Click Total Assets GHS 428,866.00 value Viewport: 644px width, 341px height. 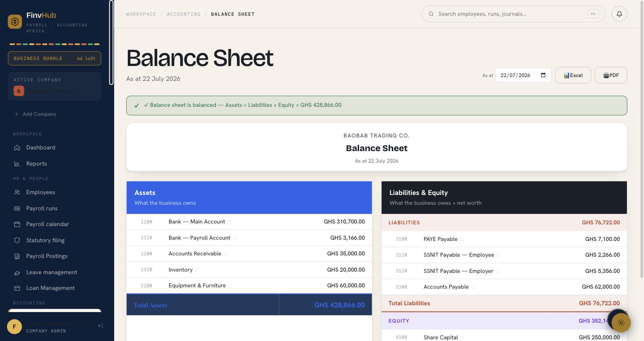coord(339,305)
